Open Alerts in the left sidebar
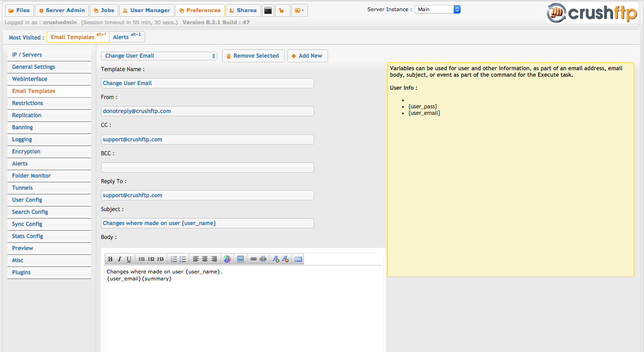644x352 pixels. click(x=49, y=164)
